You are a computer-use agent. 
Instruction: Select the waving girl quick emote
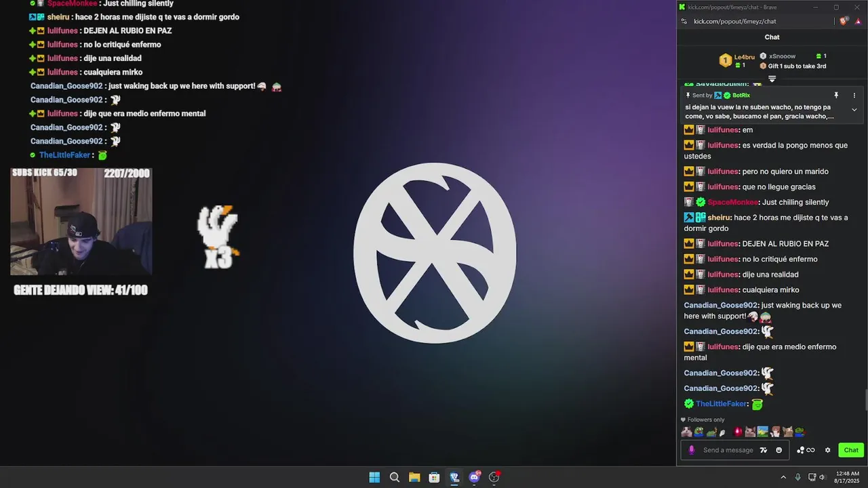(x=775, y=432)
